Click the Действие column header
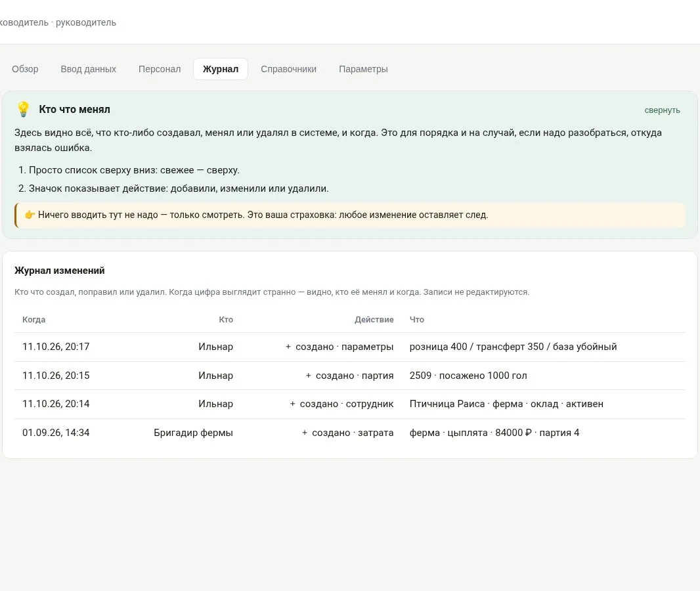The height and width of the screenshot is (591, 700). click(374, 320)
